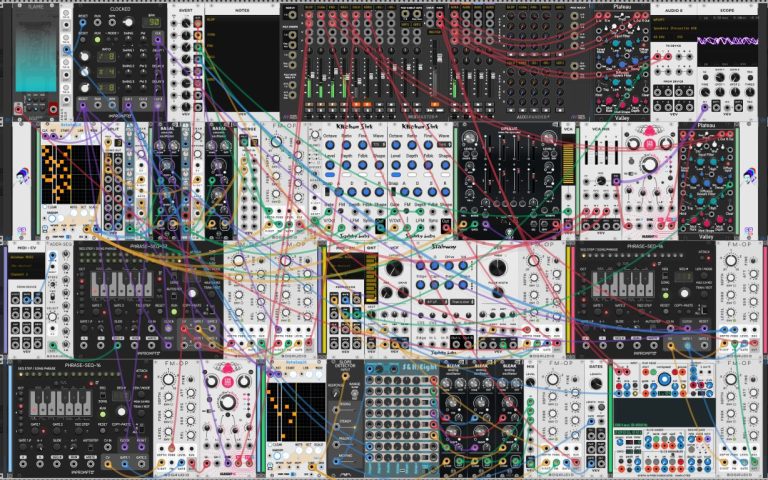Click the large BPM knob on Clocked
Image resolution: width=768 pixels, height=480 pixels.
click(x=128, y=23)
